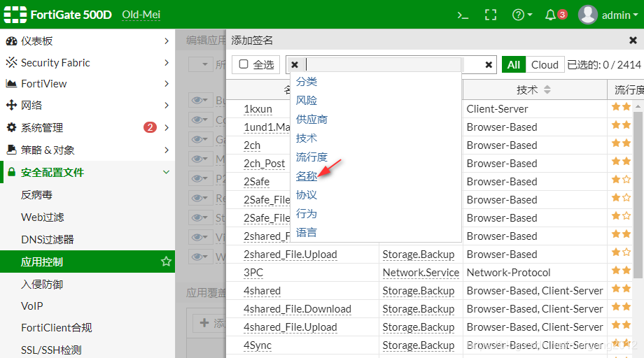Choose 分类 from the filter list
The width and height of the screenshot is (644, 358).
(307, 82)
